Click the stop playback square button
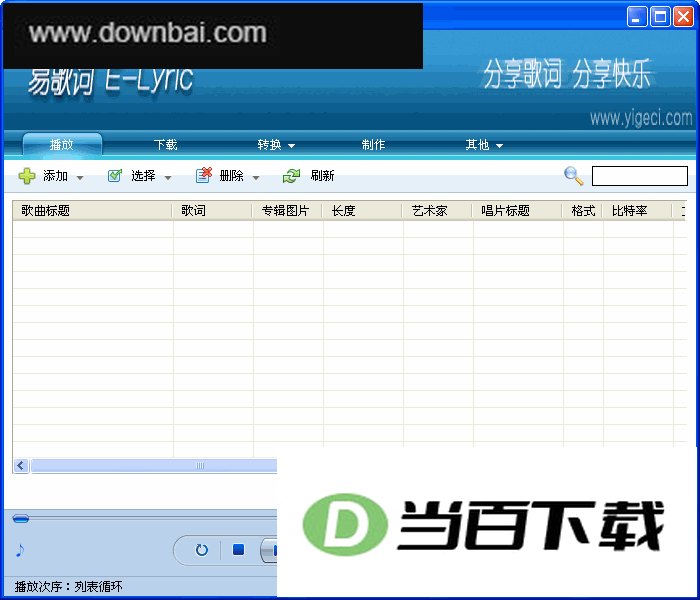Screen dimensions: 700x600 (238, 550)
